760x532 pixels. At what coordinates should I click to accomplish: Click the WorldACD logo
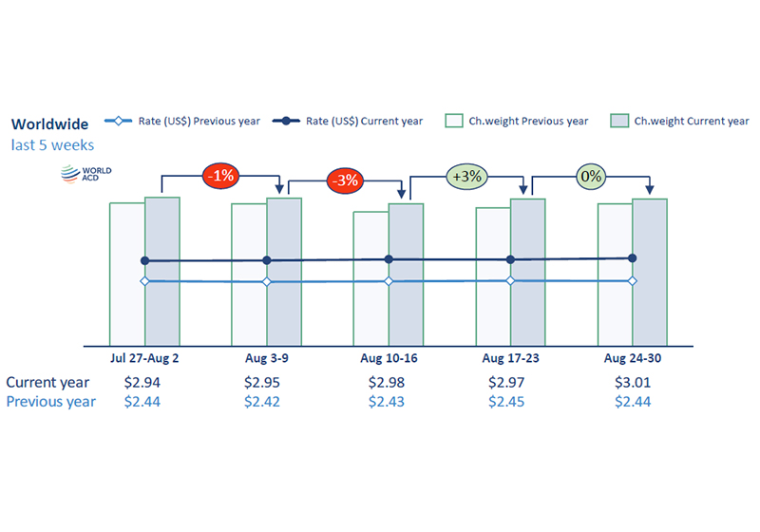(x=85, y=174)
